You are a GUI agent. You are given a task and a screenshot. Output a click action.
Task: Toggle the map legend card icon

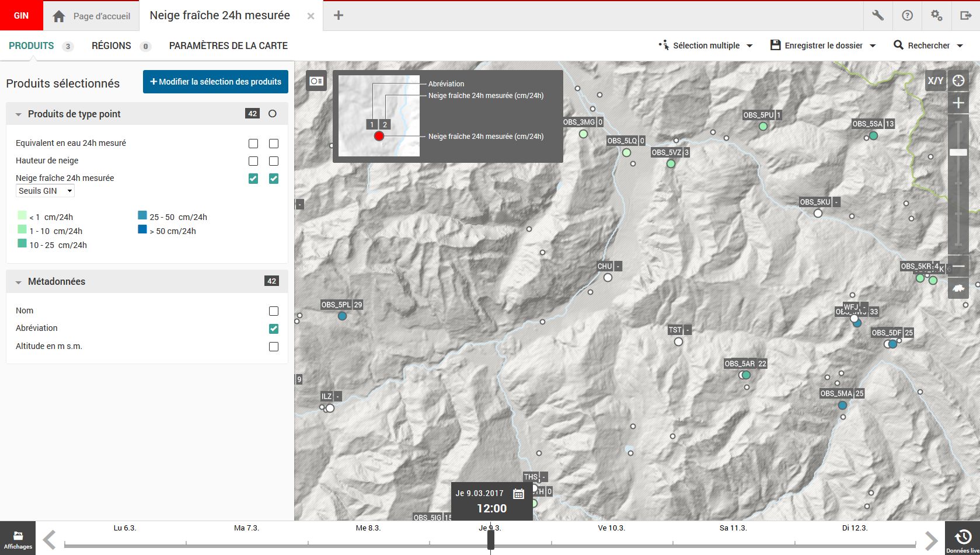point(316,81)
